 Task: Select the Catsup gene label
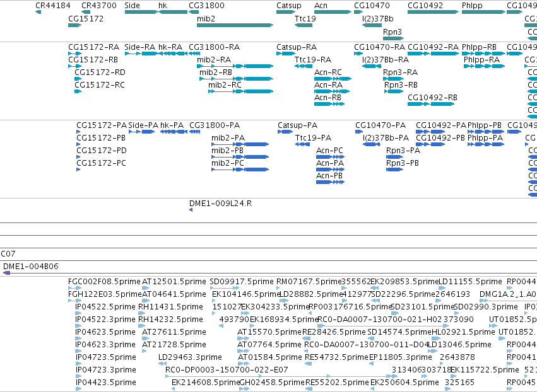coord(289,6)
